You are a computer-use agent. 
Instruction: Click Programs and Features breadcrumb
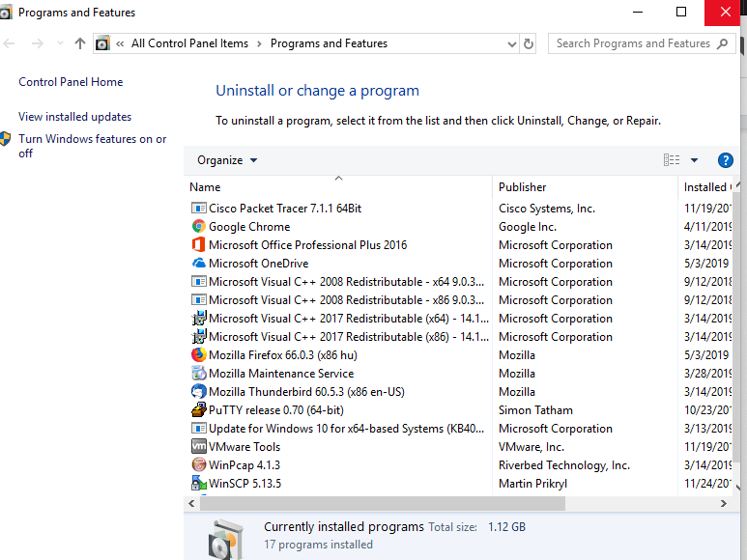[329, 43]
